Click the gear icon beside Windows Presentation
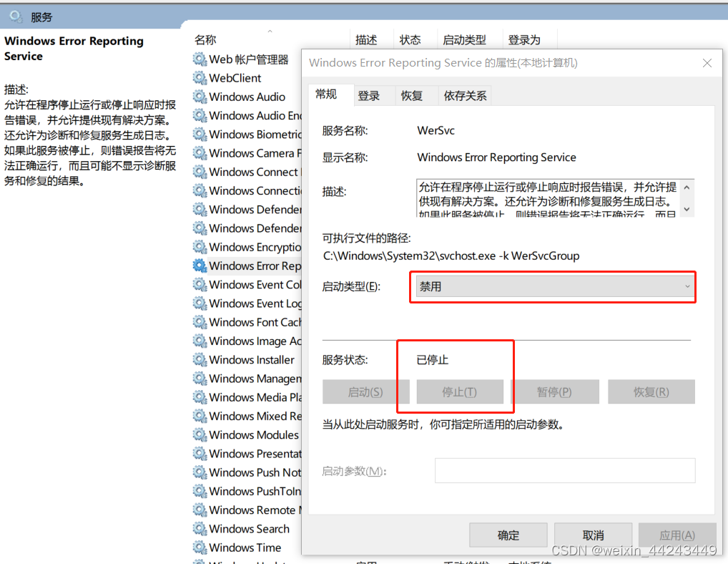This screenshot has height=564, width=728. [200, 454]
